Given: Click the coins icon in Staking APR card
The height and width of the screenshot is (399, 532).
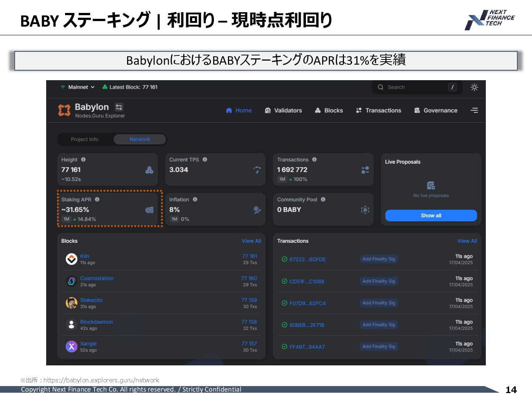Looking at the screenshot, I should 149,210.
